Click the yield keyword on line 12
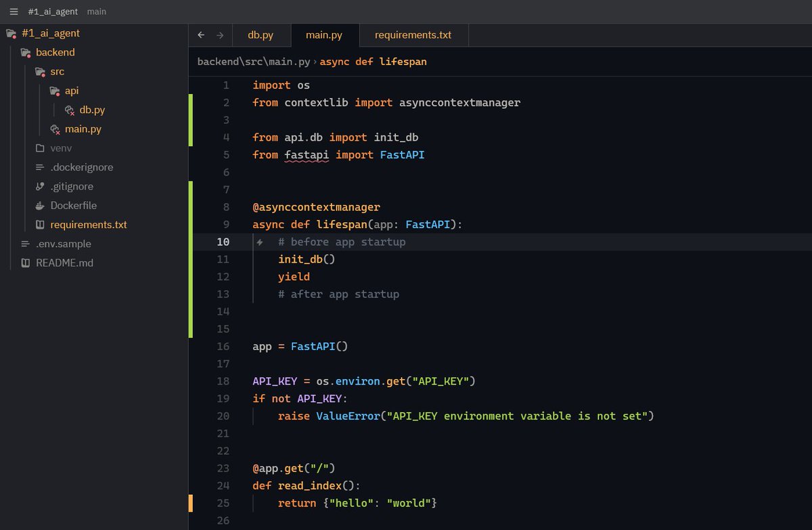This screenshot has width=812, height=530. coord(294,277)
